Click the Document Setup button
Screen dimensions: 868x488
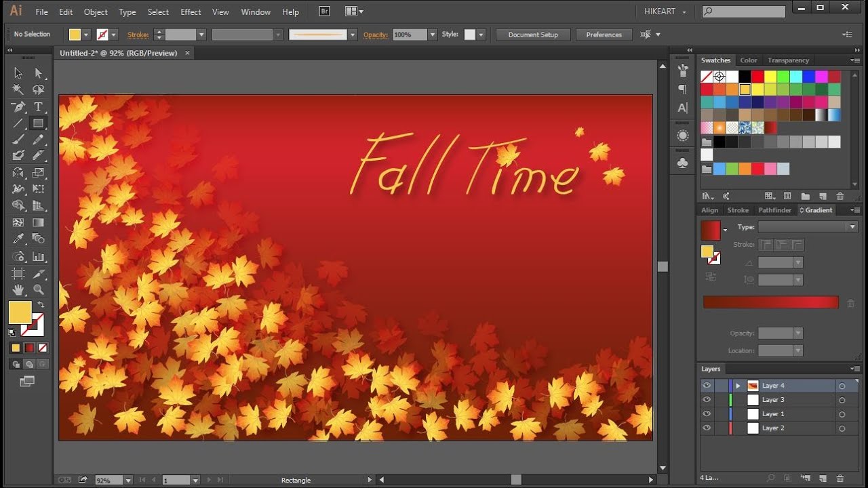point(533,35)
